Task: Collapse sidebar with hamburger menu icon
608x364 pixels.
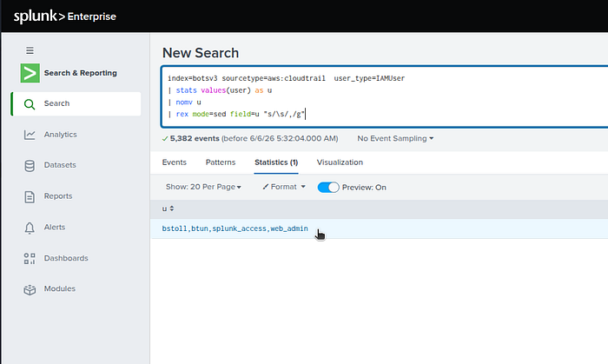Action: click(30, 50)
